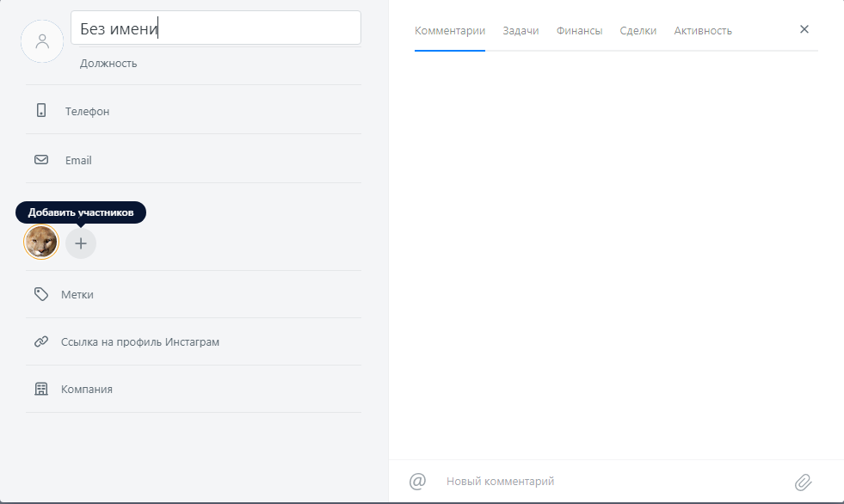Switch to the Комментарии tab
Image resolution: width=844 pixels, height=504 pixels.
coord(450,31)
